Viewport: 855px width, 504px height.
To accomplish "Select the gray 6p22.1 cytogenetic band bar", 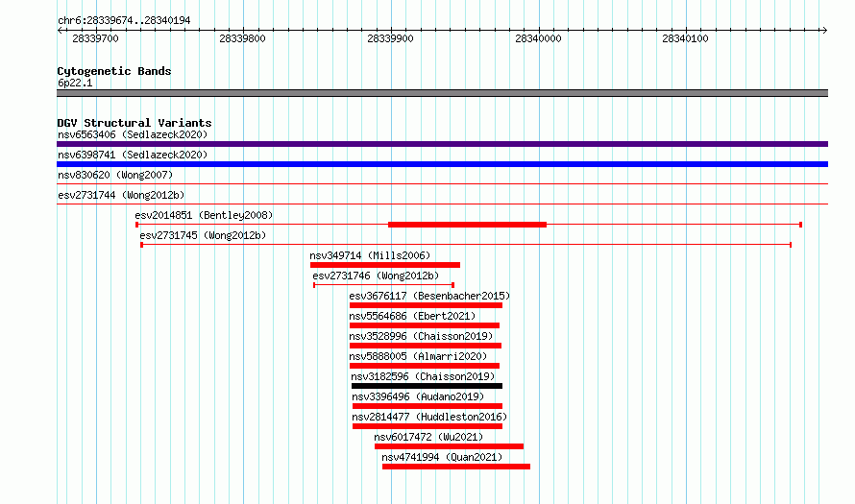I will (442, 93).
